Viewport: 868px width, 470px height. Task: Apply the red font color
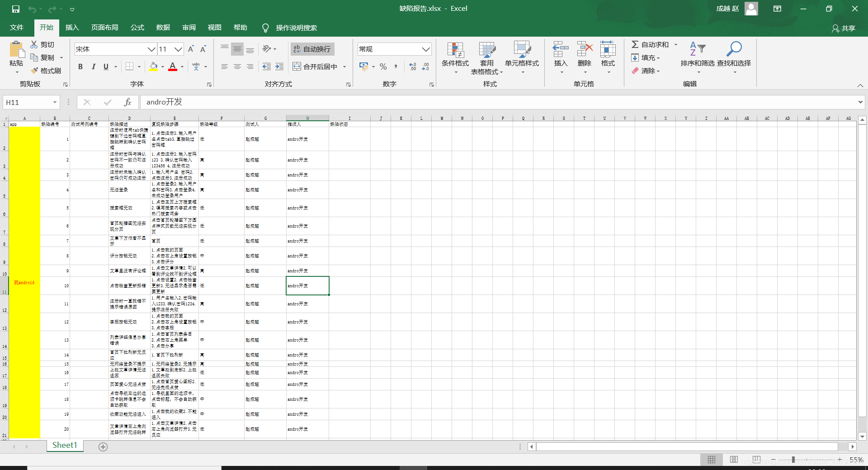click(x=173, y=66)
